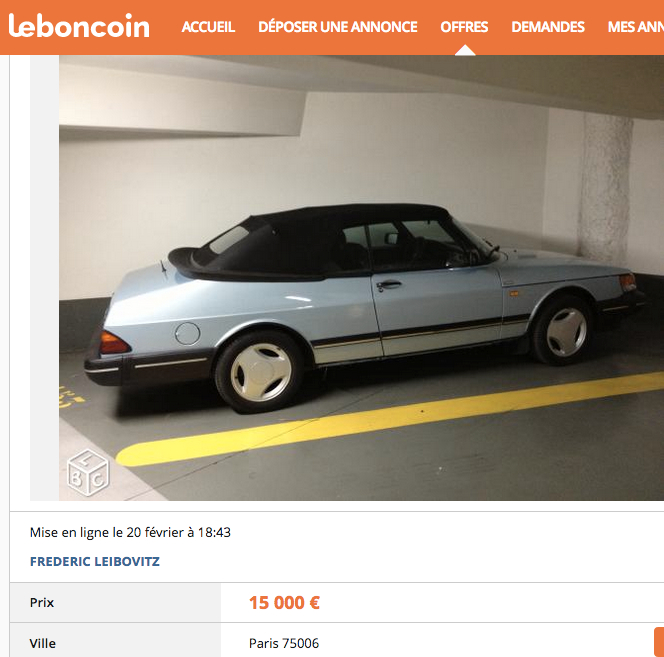Image resolution: width=664 pixels, height=657 pixels.
Task: Click the Mise en ligne date text
Action: point(130,532)
